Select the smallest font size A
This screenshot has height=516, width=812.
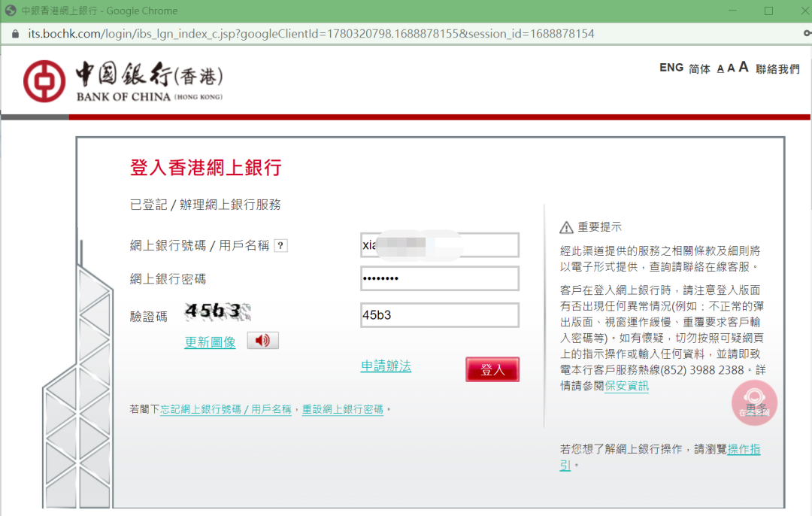tap(720, 69)
